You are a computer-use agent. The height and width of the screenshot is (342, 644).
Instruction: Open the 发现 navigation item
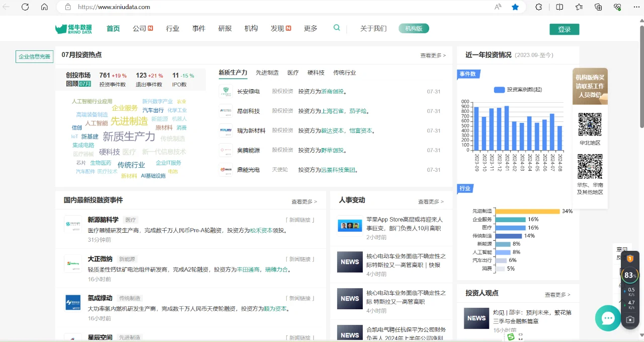pos(281,29)
